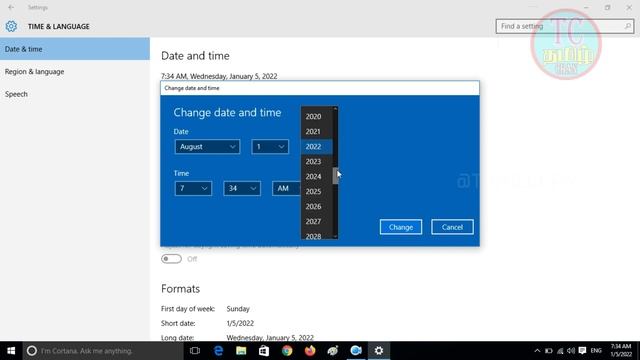640x360 pixels.
Task: Show hidden system tray icons
Action: [537, 351]
